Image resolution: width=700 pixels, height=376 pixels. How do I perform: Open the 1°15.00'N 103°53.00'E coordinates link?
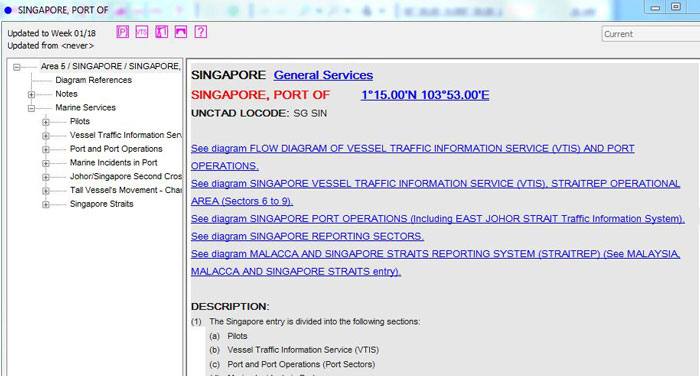(x=425, y=95)
